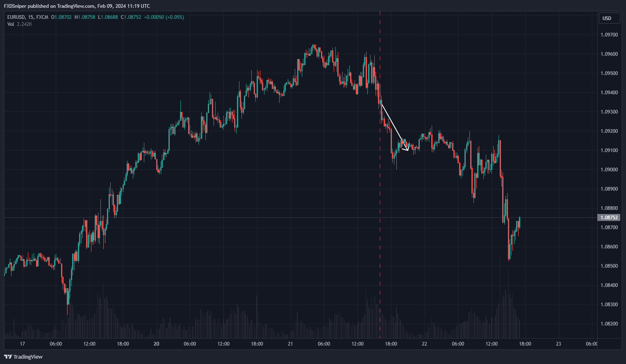Click the FXCM broker label in legend
Viewport: 626px width, 364px height.
42,17
